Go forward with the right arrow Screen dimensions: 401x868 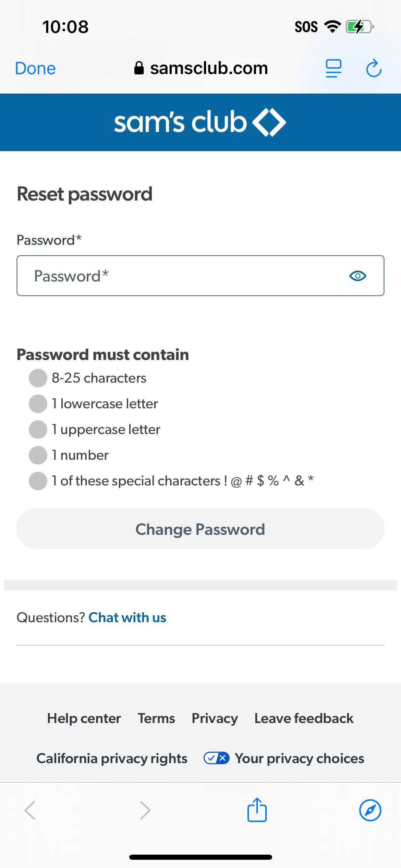coord(145,810)
